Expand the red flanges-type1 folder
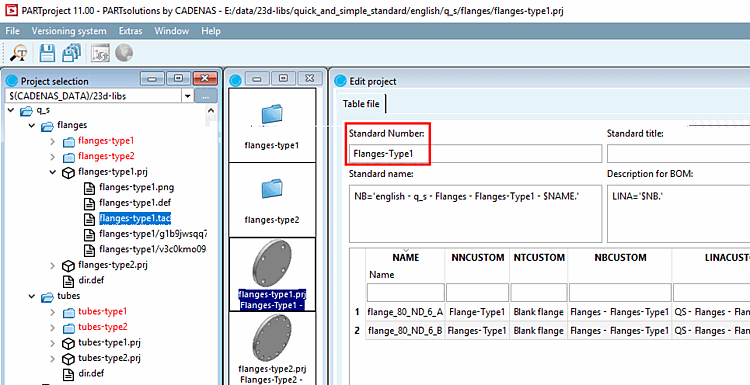 point(53,141)
